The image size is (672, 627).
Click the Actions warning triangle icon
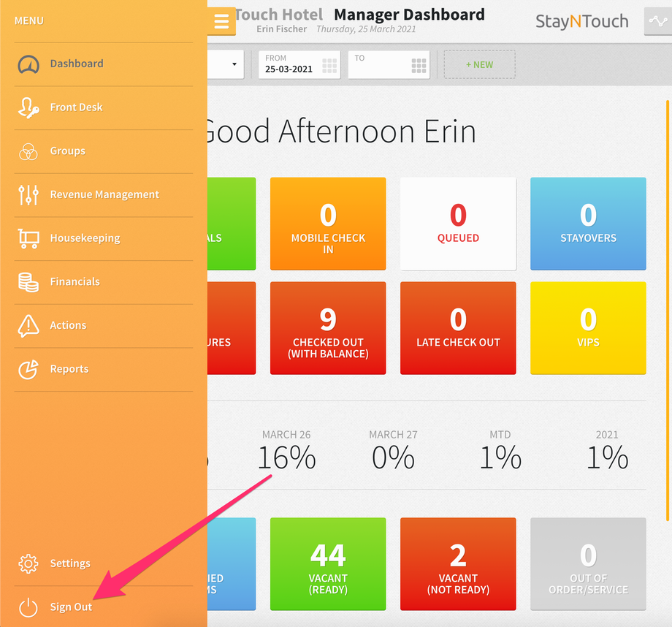pos(28,325)
